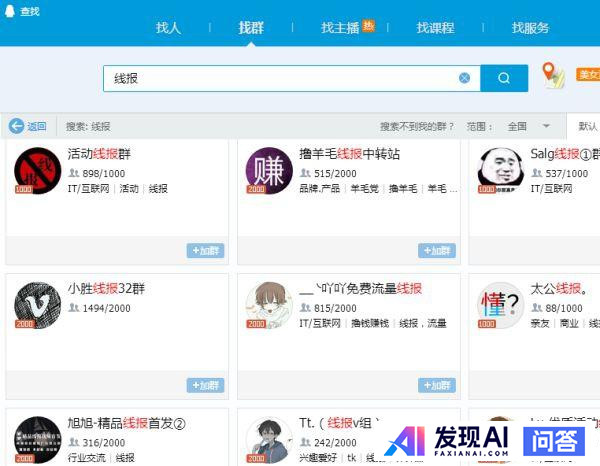600x466 pixels.
Task: Open the 太公线报 group title
Action: 559,288
